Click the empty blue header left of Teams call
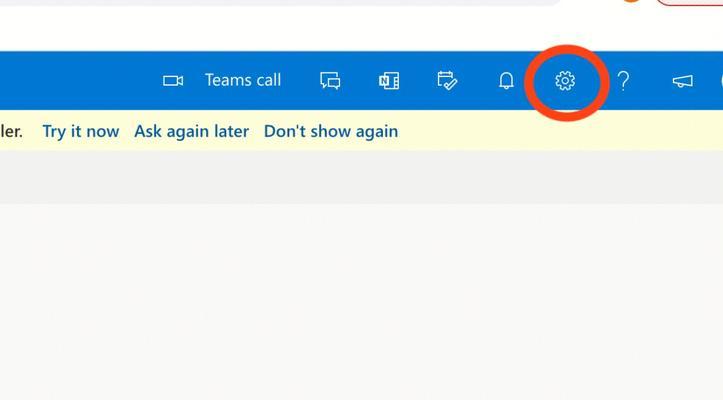The height and width of the screenshot is (400, 723). [x=78, y=81]
